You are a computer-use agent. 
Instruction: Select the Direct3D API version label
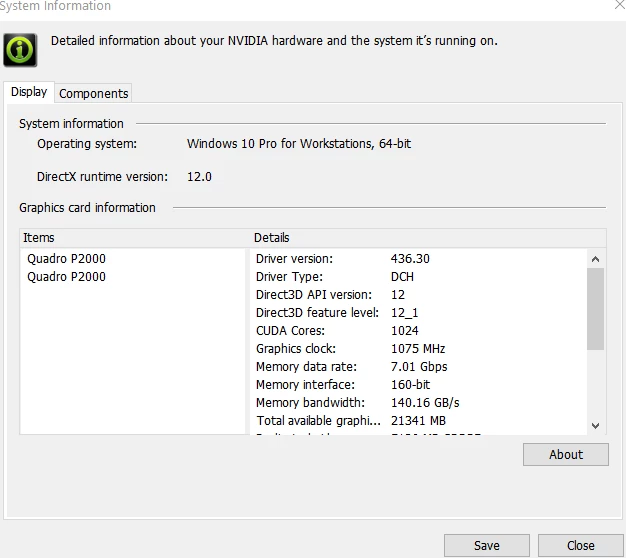(x=314, y=295)
